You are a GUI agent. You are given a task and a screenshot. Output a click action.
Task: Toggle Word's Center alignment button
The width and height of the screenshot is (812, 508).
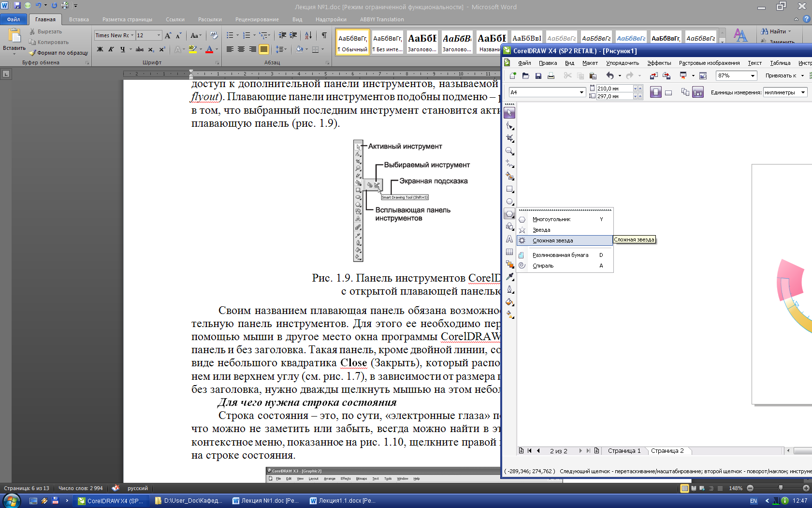tap(241, 49)
